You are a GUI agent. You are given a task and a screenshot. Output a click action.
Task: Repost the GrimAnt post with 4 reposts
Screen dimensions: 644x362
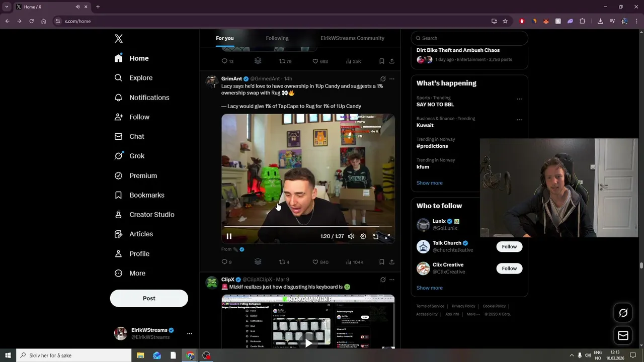pyautogui.click(x=284, y=262)
